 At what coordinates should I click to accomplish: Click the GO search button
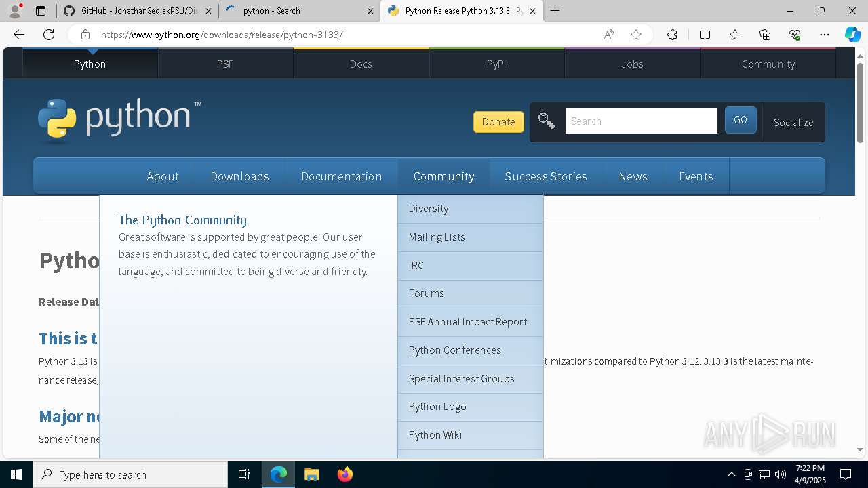pyautogui.click(x=741, y=120)
